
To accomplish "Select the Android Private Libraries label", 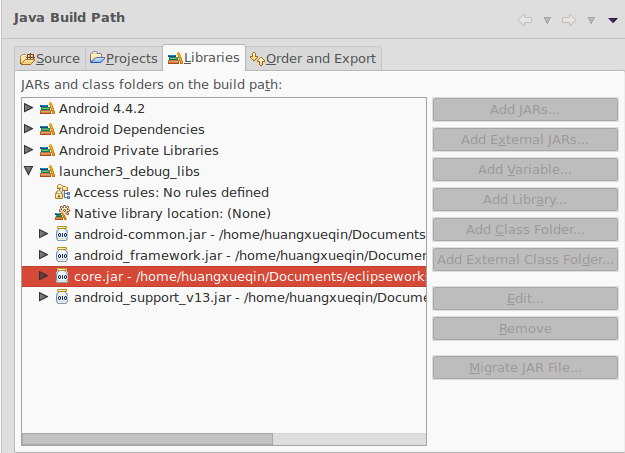I will click(x=139, y=151).
